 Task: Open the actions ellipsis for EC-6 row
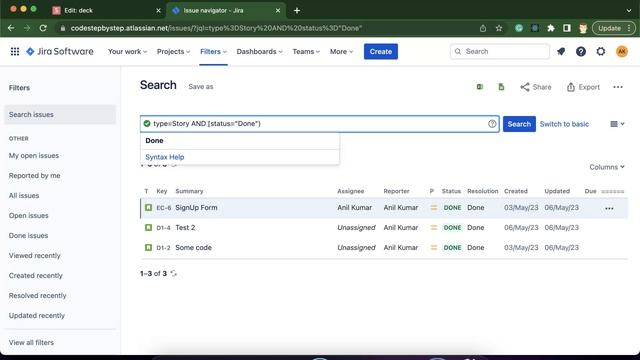[x=609, y=208]
